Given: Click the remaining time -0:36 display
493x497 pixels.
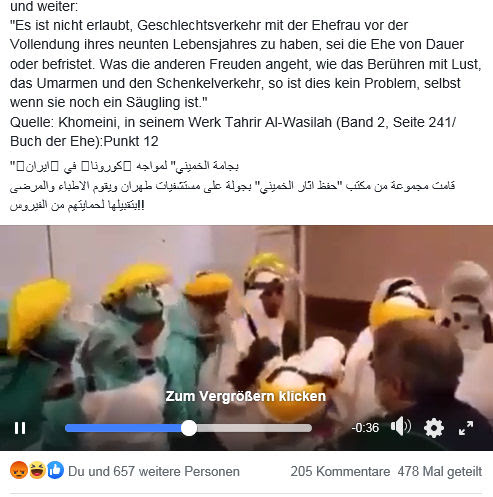Looking at the screenshot, I should [365, 428].
